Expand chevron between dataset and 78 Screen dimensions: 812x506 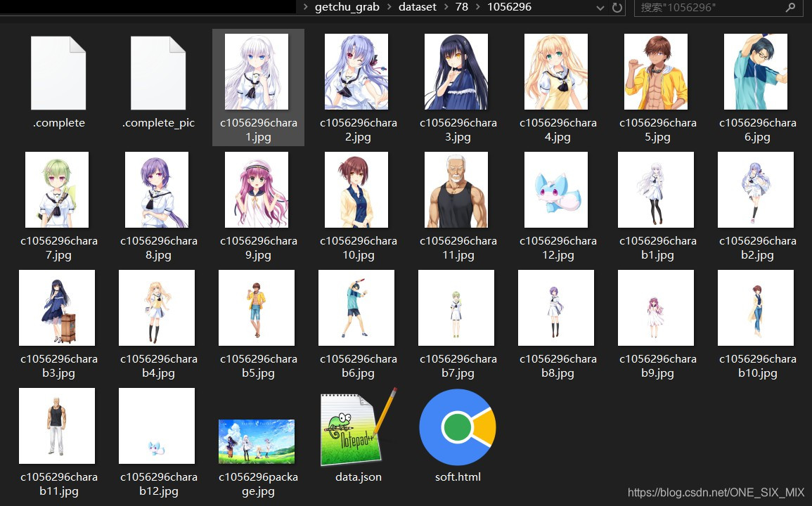coord(446,7)
